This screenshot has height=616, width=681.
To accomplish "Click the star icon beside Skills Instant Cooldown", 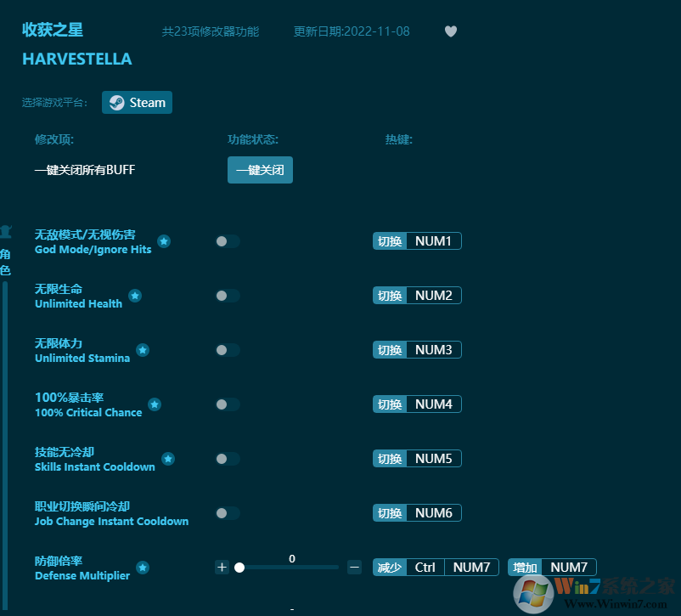I will (x=168, y=459).
